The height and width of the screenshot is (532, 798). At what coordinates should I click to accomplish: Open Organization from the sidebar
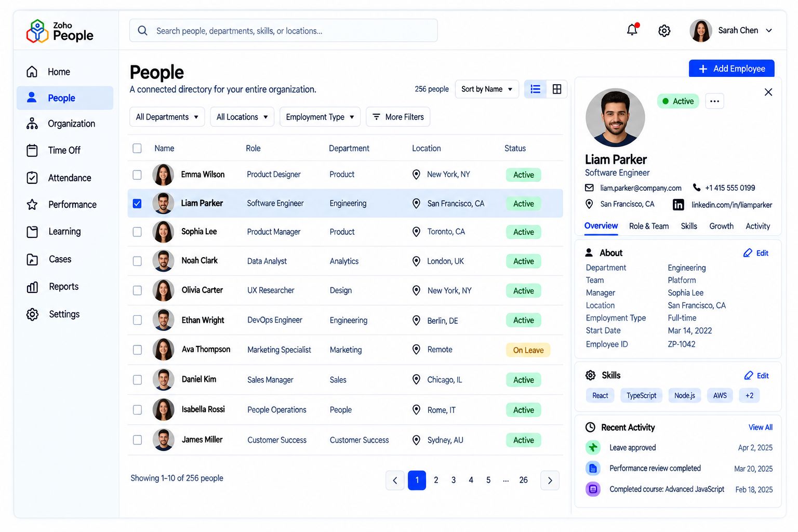pyautogui.click(x=65, y=124)
